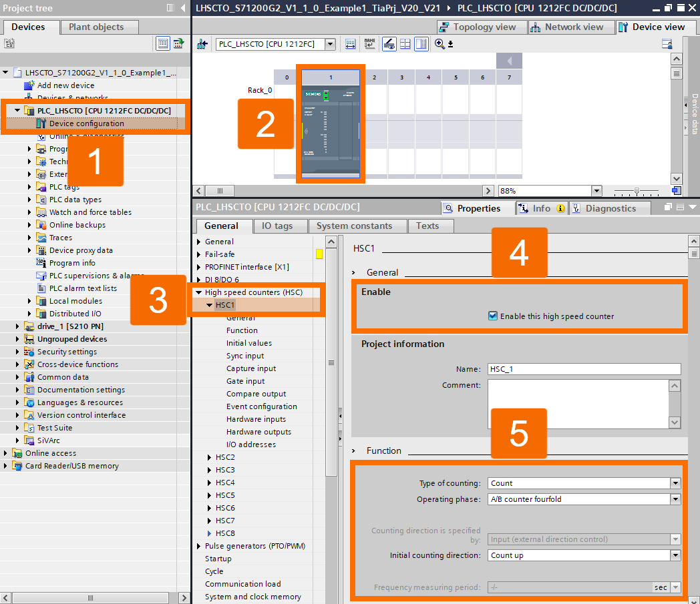Expand HSC5 in properties navigation
Viewport: 700px width, 604px height.
pos(209,495)
